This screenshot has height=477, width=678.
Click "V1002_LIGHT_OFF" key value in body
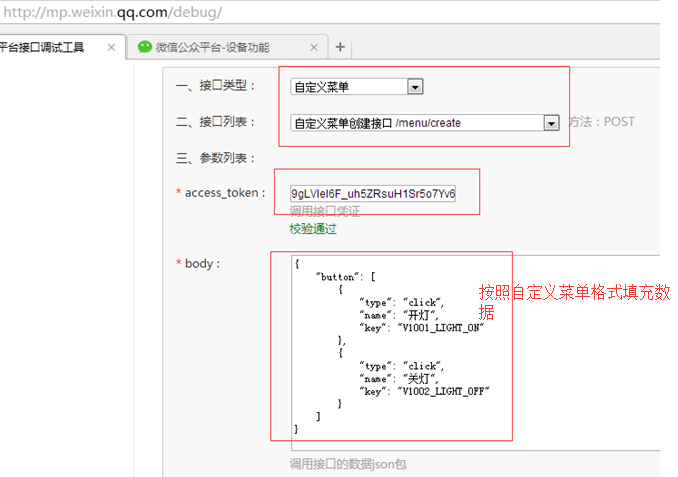(x=443, y=391)
